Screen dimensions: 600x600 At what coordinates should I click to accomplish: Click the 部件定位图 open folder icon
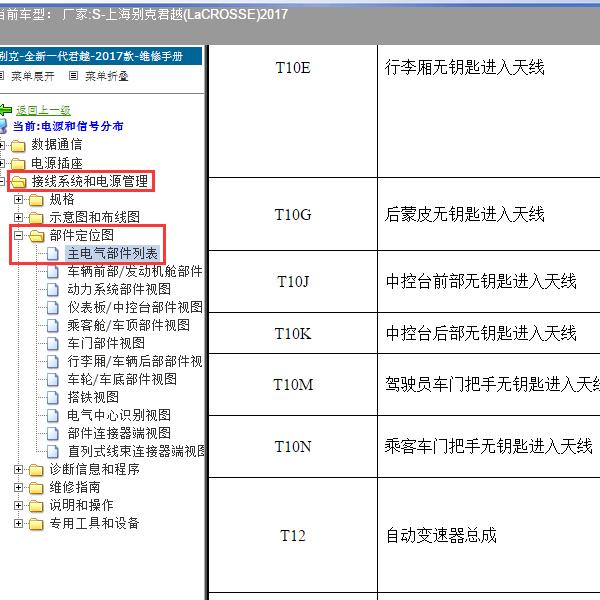pos(37,236)
